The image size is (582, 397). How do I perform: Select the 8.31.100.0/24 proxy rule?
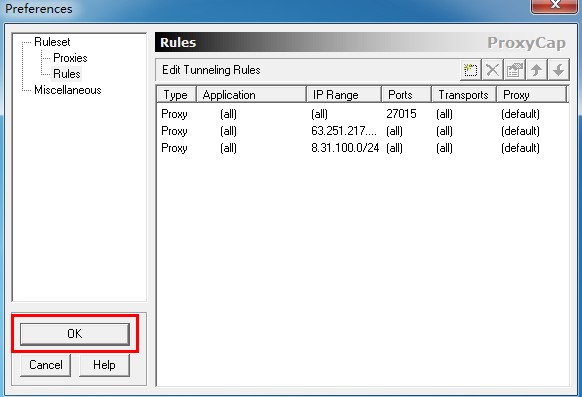363,148
